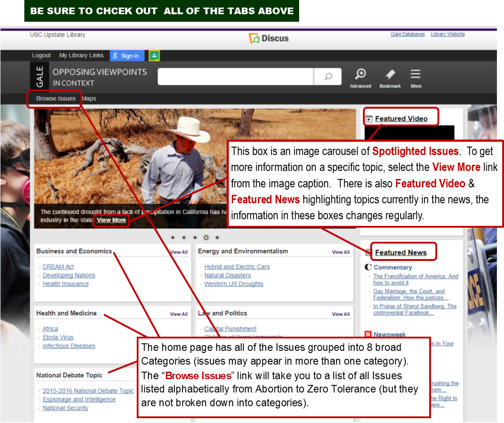View All in Energy and Environmentalism
This screenshot has height=423, width=504.
[x=341, y=252]
